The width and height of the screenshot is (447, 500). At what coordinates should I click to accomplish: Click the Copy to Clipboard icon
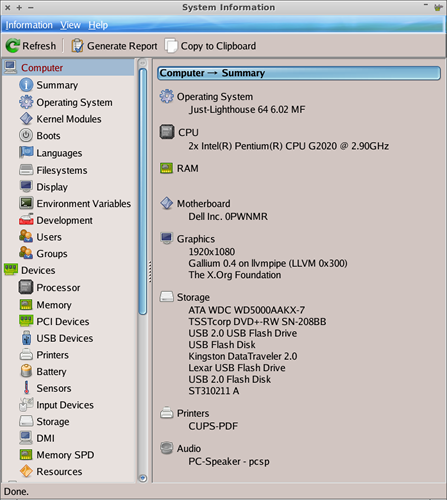click(x=171, y=46)
